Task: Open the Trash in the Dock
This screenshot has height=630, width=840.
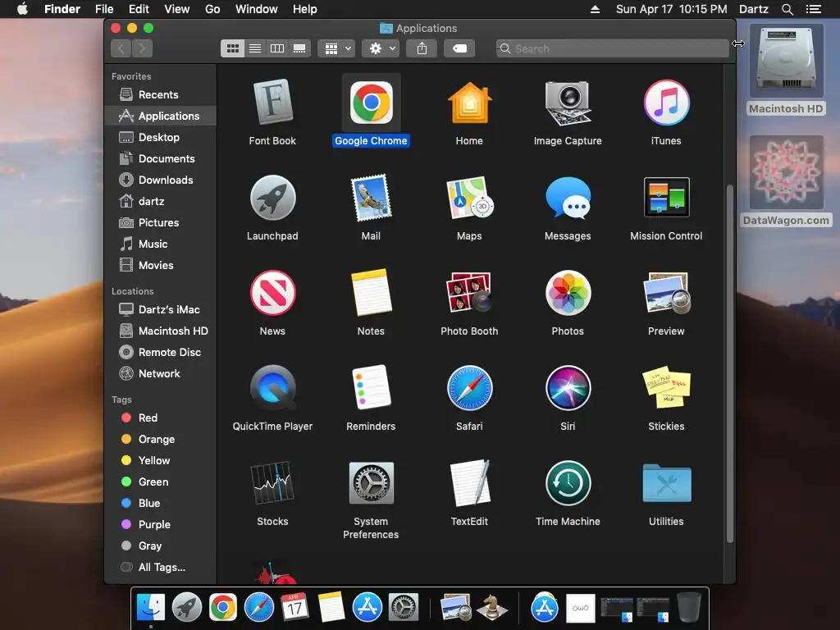Action: (688, 607)
